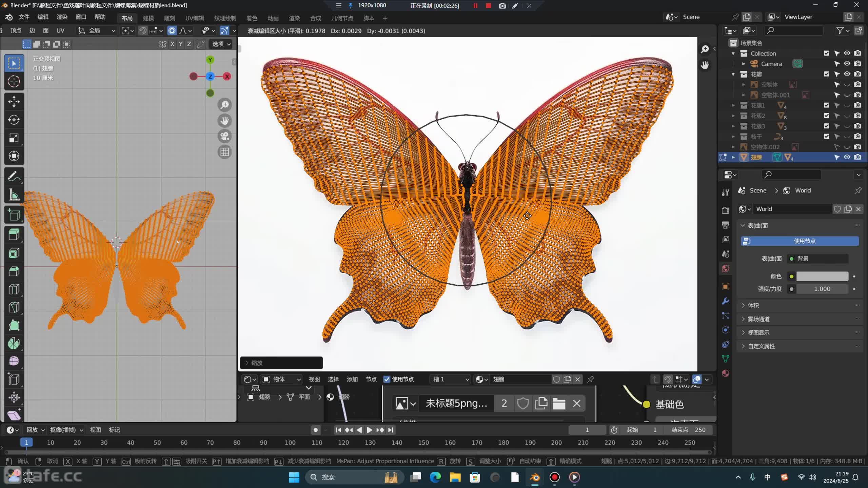The width and height of the screenshot is (868, 488).
Task: Open the 槽 1 material slot dropdown
Action: click(x=450, y=379)
